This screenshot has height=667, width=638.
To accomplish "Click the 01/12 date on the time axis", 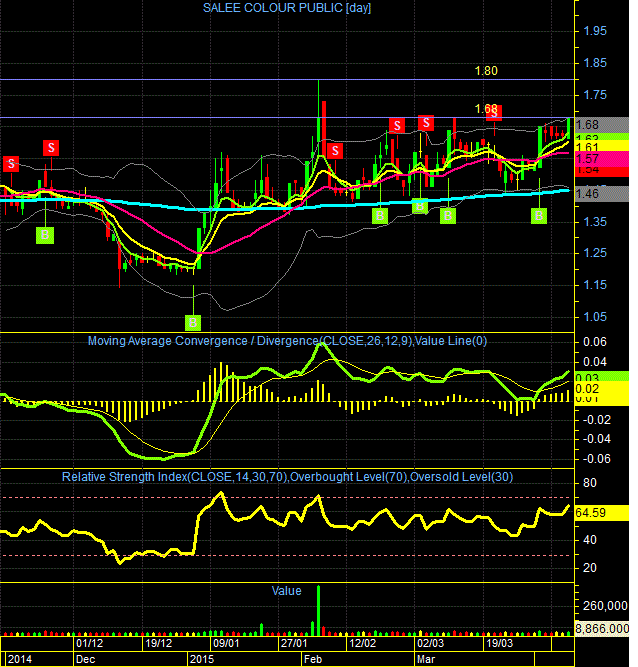I will (x=90, y=643).
